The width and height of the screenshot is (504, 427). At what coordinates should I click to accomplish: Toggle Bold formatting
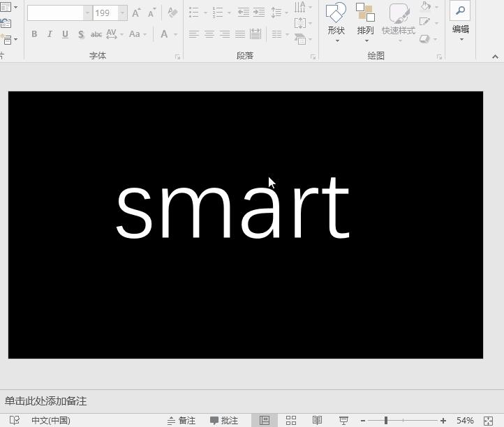[x=34, y=34]
